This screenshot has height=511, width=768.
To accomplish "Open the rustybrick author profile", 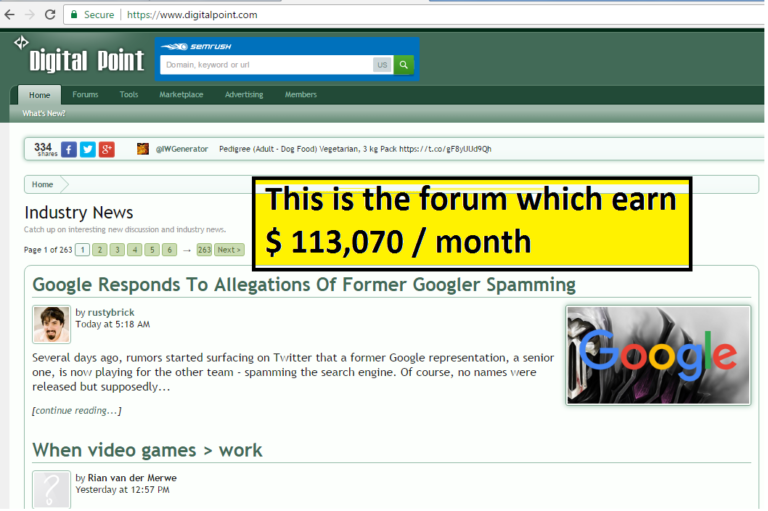I will [x=111, y=313].
